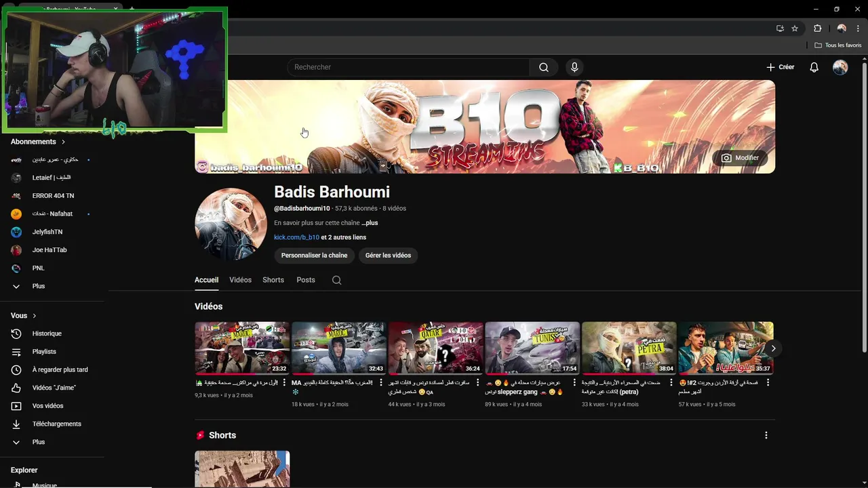Image resolution: width=868 pixels, height=488 pixels.
Task: Click next arrow in Vidéos carousel
Action: point(773,348)
